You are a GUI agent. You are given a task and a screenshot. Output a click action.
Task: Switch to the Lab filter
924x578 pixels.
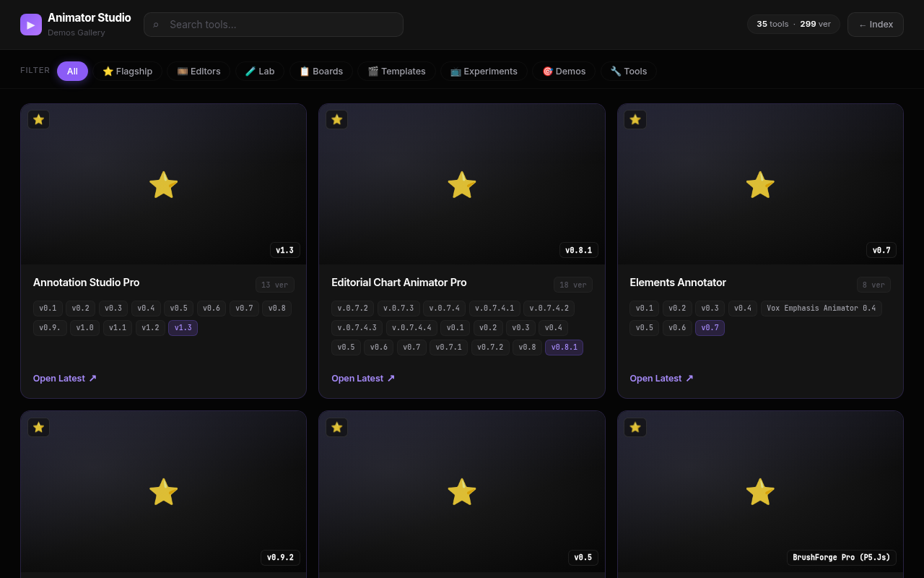(260, 71)
